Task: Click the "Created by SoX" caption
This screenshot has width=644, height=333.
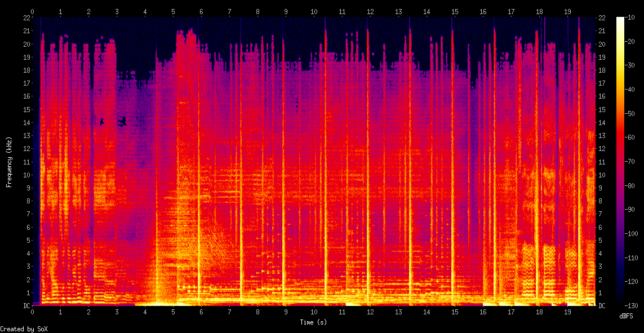Action: (x=23, y=329)
